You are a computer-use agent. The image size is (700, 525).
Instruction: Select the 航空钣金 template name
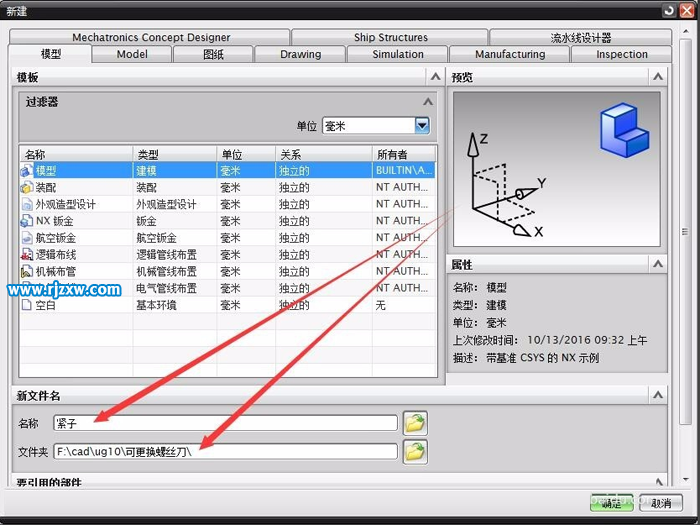click(x=56, y=238)
